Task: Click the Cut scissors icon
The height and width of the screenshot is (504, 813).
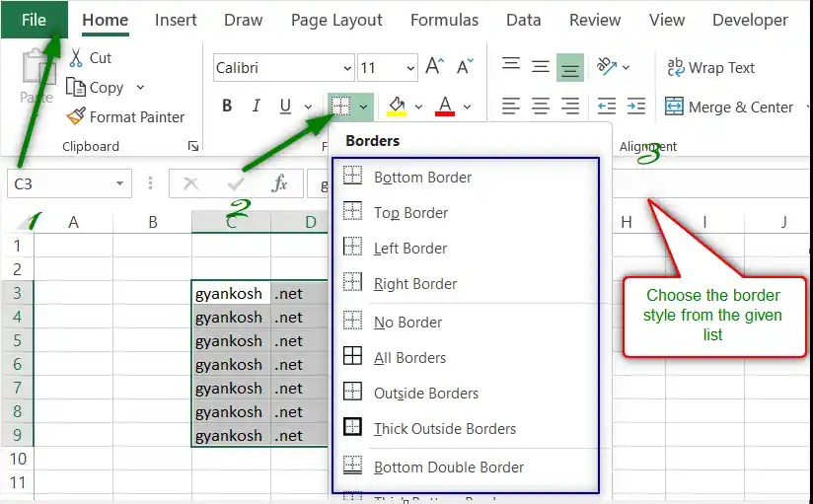Action: 76,57
